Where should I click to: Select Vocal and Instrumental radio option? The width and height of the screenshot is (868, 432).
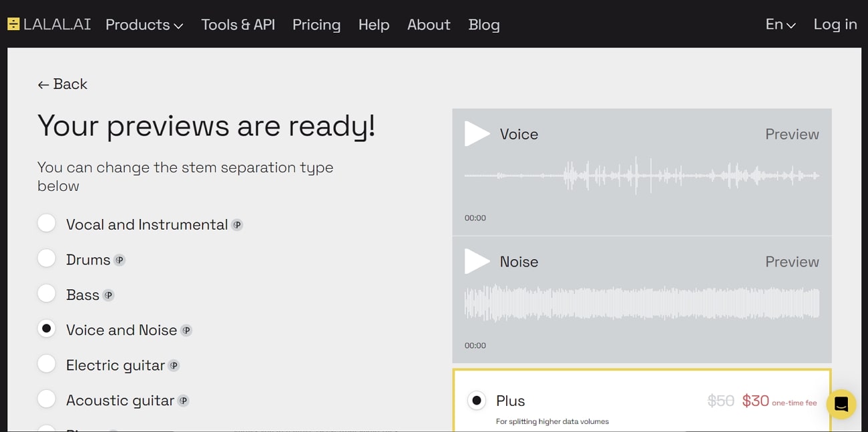(47, 223)
